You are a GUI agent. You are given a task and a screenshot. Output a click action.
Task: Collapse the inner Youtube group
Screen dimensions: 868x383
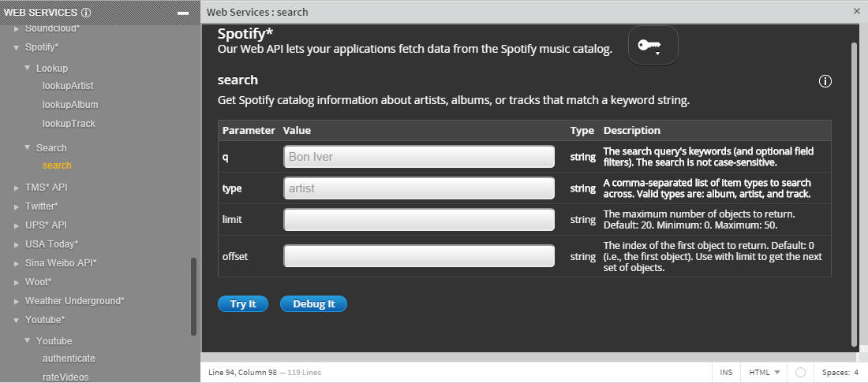[28, 340]
